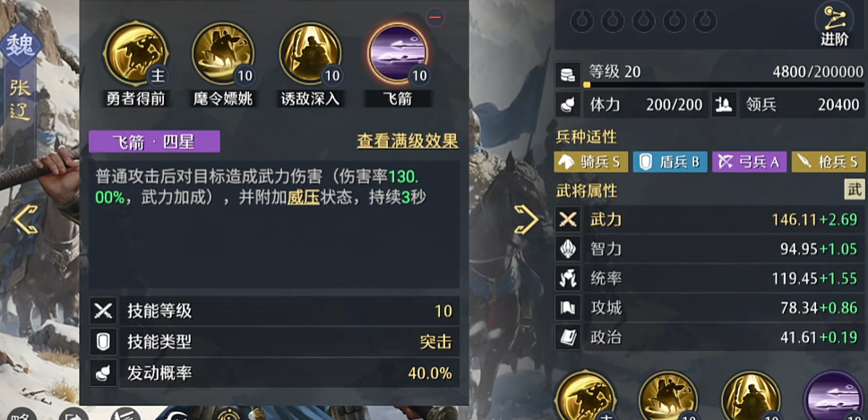Select the 诱敌深入 skill icon
The image size is (868, 420).
point(310,53)
